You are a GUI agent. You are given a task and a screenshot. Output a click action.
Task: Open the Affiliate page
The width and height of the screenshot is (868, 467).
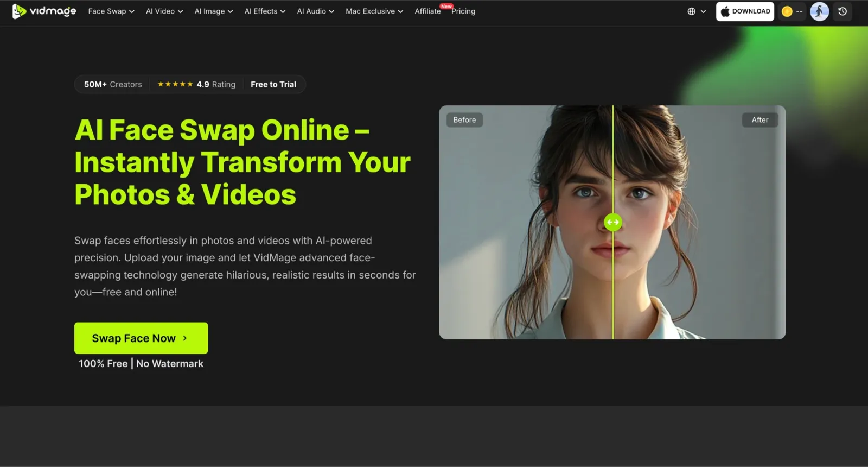click(x=427, y=11)
